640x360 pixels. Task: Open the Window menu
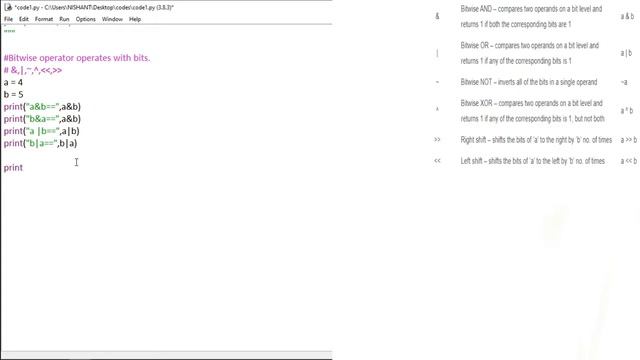[112, 19]
